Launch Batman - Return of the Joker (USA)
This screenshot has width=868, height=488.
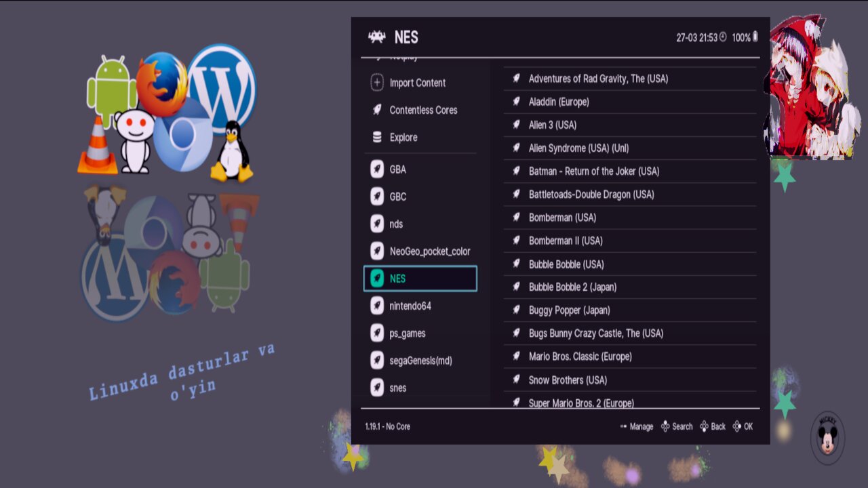pos(629,171)
